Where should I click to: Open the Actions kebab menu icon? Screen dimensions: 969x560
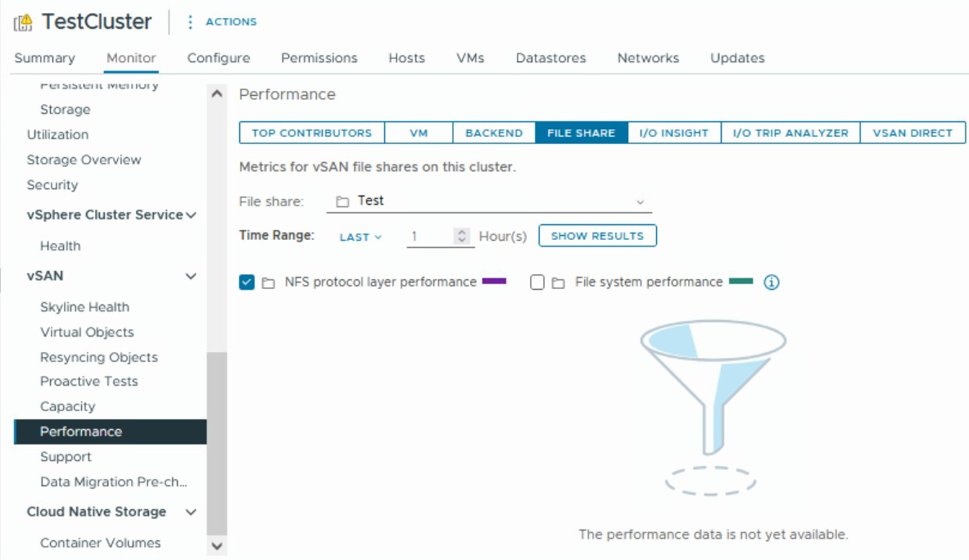coord(190,22)
